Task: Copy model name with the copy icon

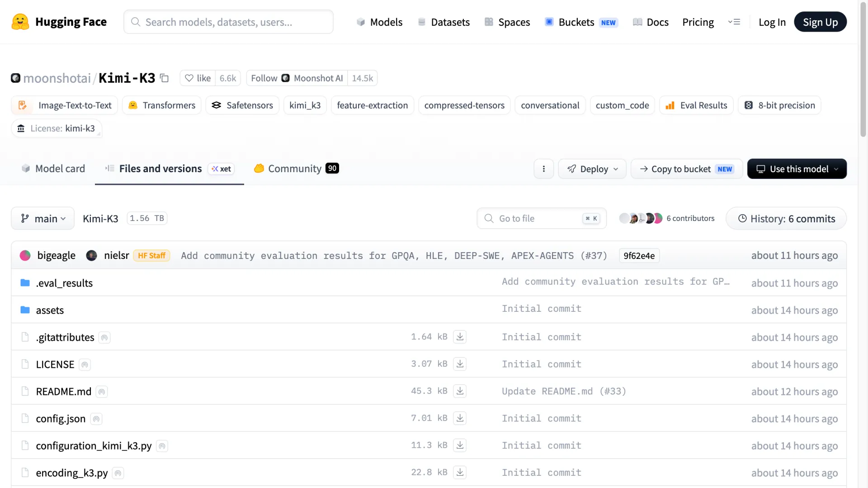Action: coord(165,78)
